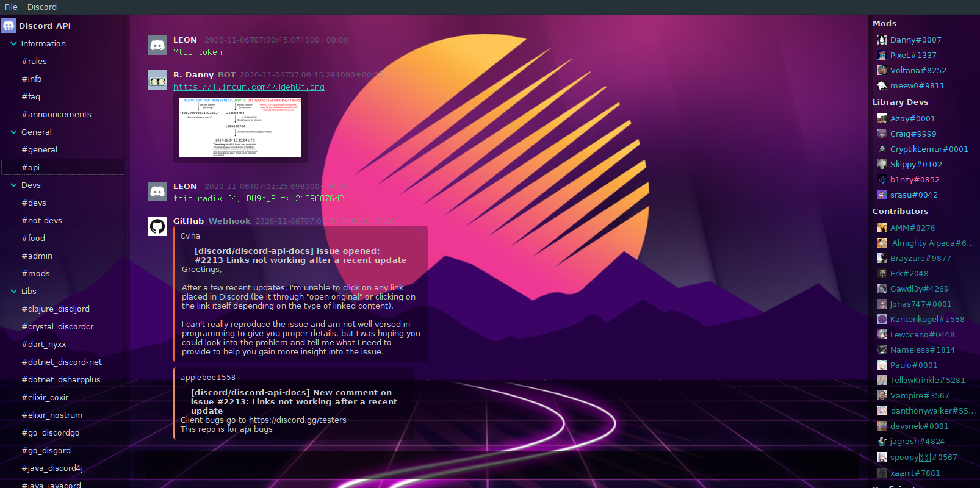Click Lewdcario#0448 avatar icon
This screenshot has height=488, width=980.
(882, 334)
